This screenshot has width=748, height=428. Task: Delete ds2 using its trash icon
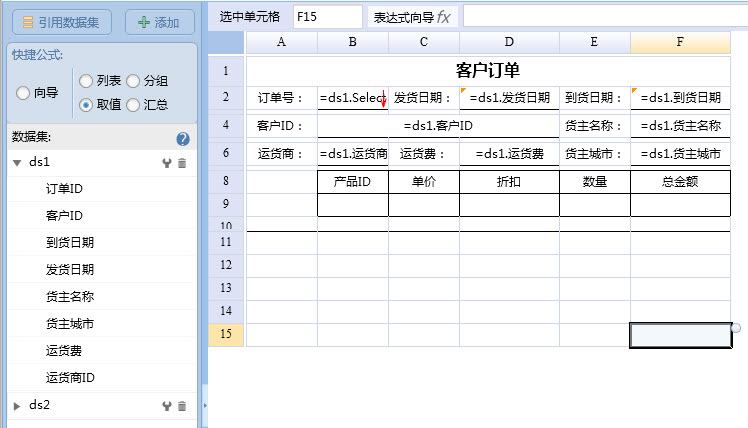(182, 406)
